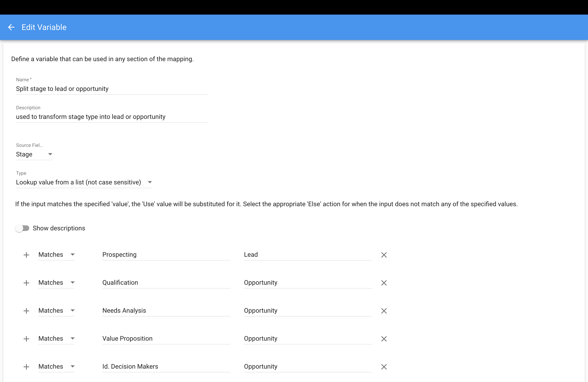Open Matches dropdown on the Prospecting row
Viewport: 588px width, 382px height.
(x=56, y=255)
